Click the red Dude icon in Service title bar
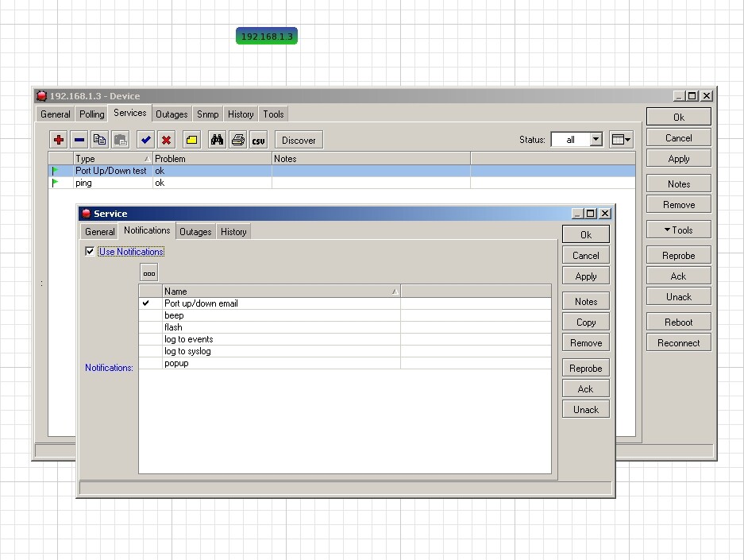The image size is (744, 560). coord(87,214)
